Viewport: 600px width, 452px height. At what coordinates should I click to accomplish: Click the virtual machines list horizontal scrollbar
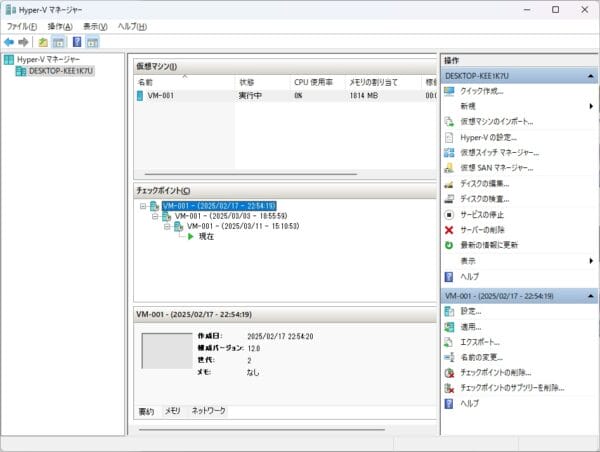pos(251,174)
